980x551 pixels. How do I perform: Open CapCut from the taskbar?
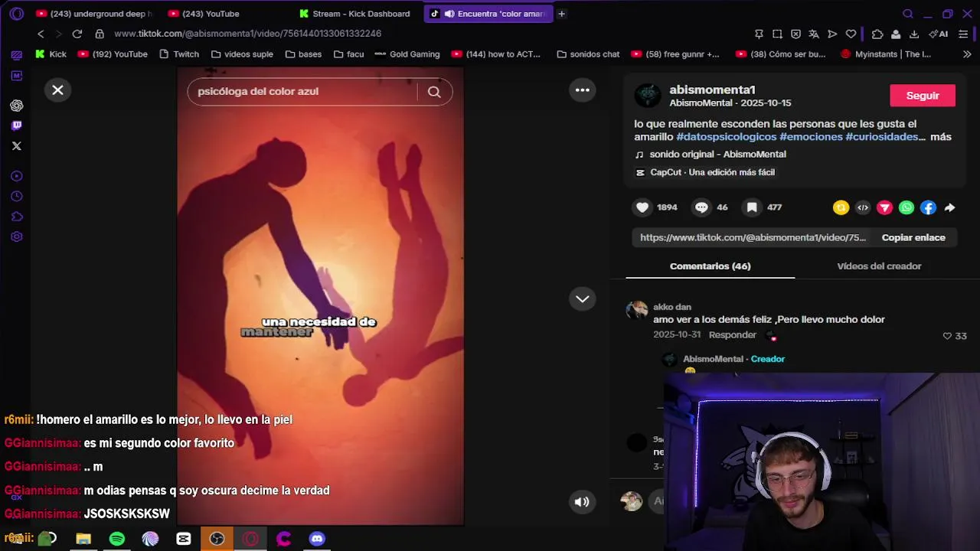pos(184,539)
